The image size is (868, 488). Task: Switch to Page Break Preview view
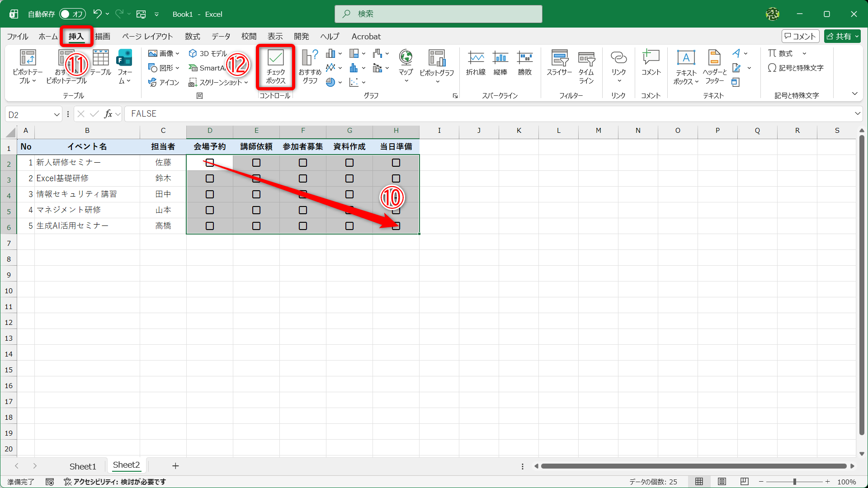point(745,482)
